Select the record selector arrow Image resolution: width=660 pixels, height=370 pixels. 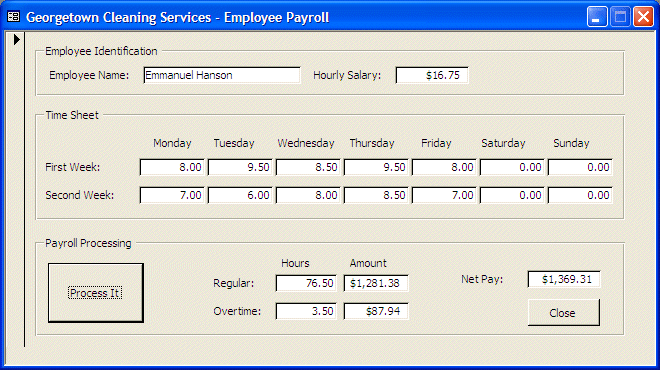16,39
